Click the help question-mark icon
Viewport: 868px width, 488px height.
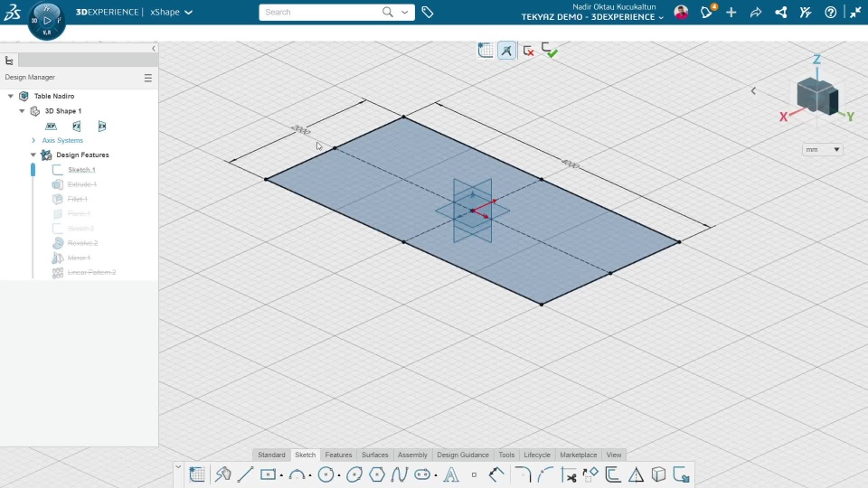click(x=830, y=12)
